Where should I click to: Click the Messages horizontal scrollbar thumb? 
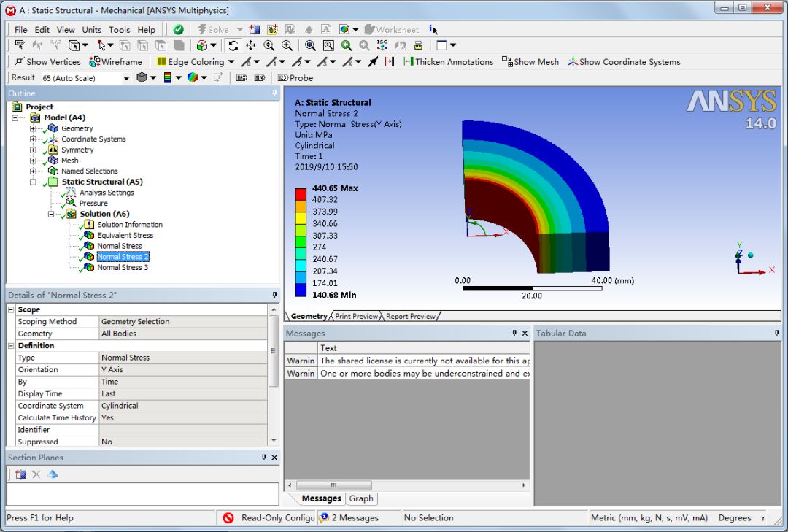click(x=334, y=485)
